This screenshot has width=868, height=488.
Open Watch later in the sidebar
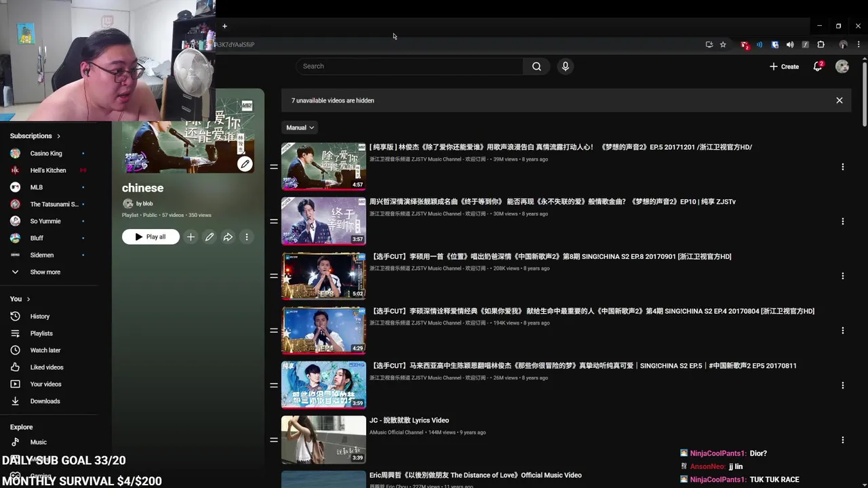pyautogui.click(x=45, y=350)
